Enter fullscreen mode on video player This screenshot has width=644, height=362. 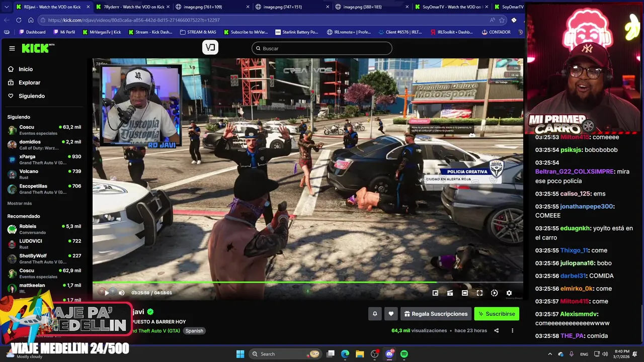tap(479, 293)
